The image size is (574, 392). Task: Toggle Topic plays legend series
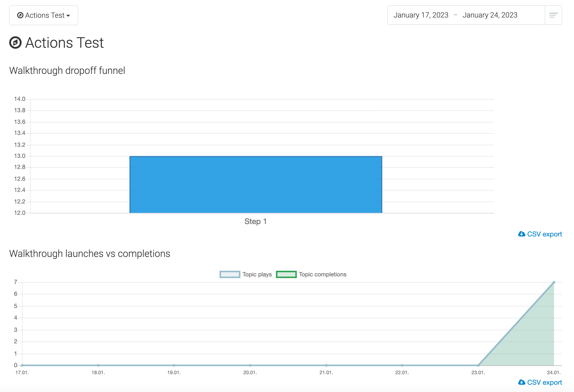pyautogui.click(x=257, y=274)
